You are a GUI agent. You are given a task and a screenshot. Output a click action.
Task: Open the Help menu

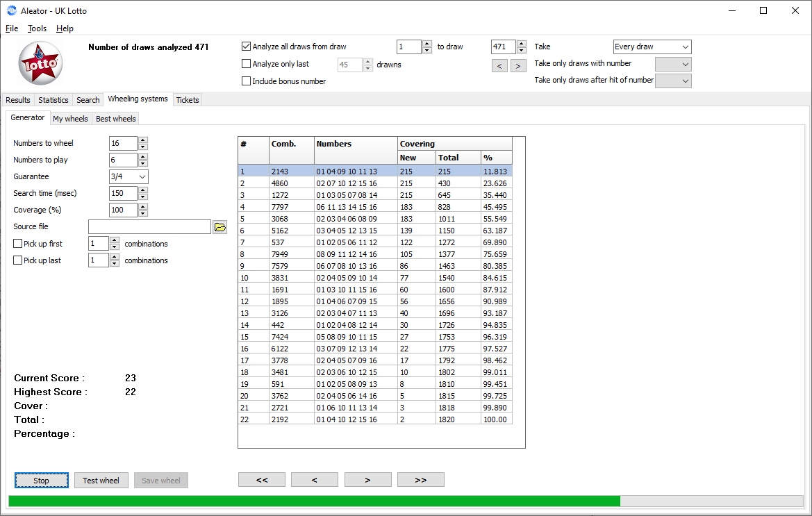click(65, 28)
